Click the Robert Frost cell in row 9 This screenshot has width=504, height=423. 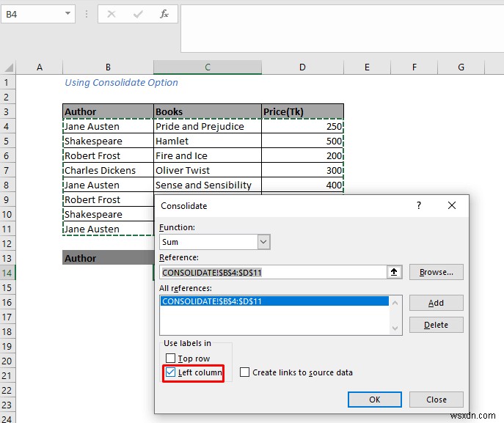108,200
